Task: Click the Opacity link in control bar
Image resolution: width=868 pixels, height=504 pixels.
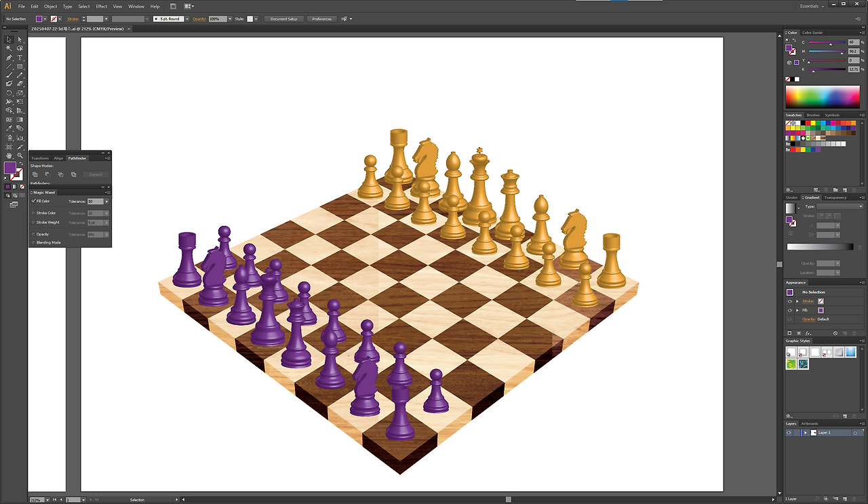Action: (x=199, y=19)
